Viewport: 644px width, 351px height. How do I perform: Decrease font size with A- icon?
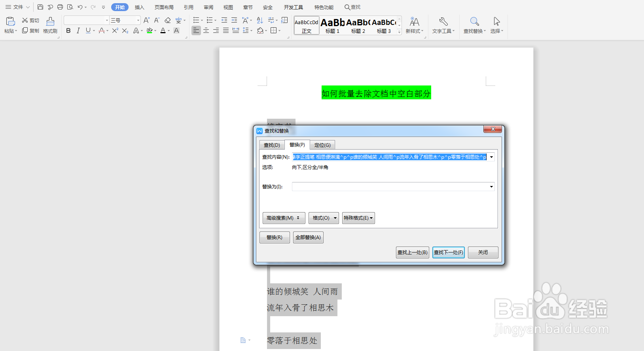click(157, 20)
